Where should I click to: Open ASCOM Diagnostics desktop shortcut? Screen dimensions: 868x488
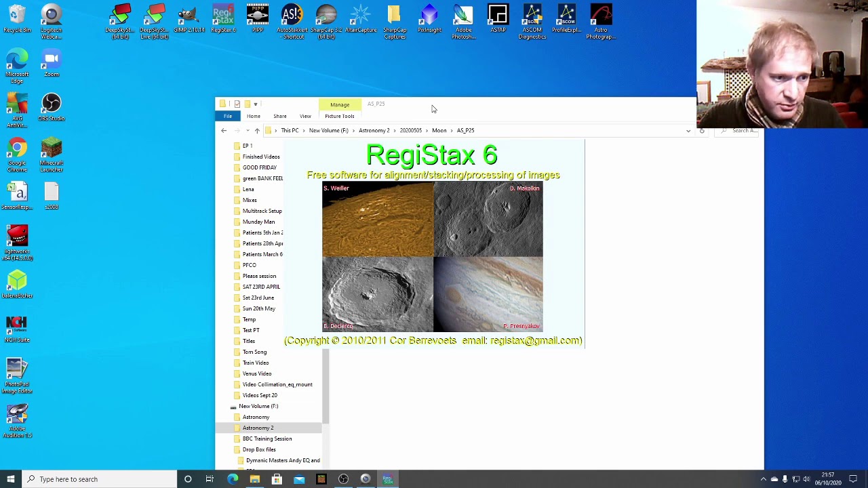pyautogui.click(x=532, y=22)
